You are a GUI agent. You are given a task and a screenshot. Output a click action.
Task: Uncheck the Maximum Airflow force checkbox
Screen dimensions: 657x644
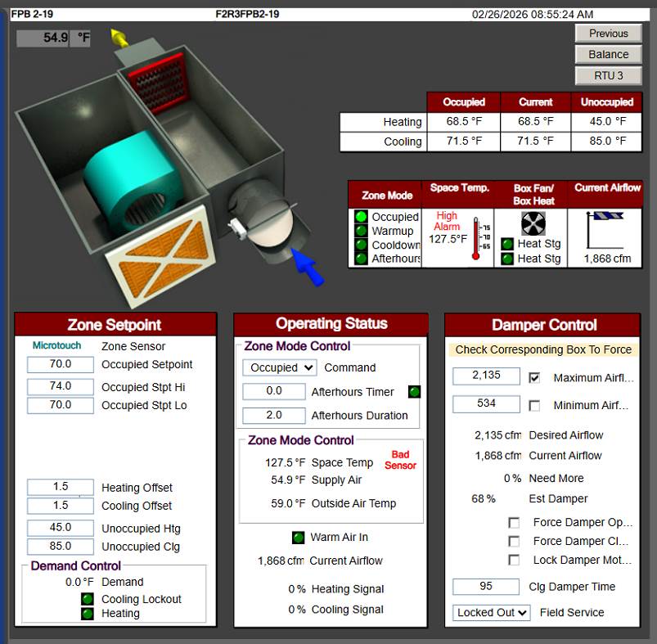coord(534,378)
